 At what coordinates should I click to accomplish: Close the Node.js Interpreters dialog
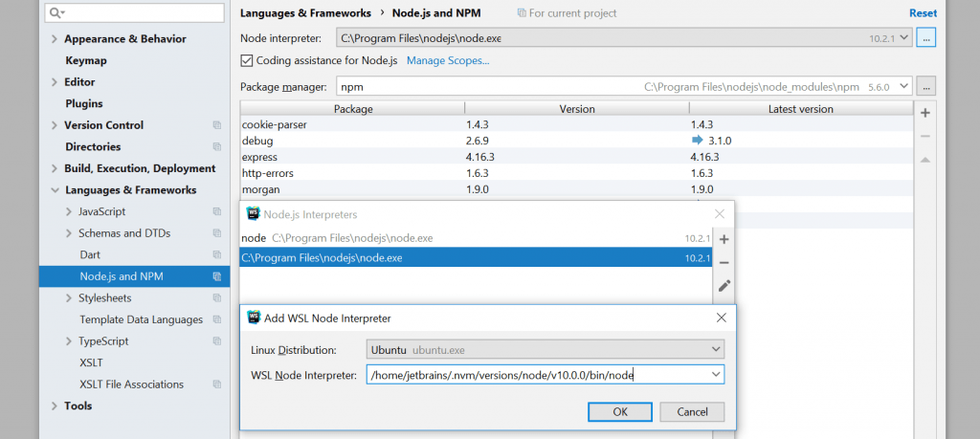[x=720, y=214]
